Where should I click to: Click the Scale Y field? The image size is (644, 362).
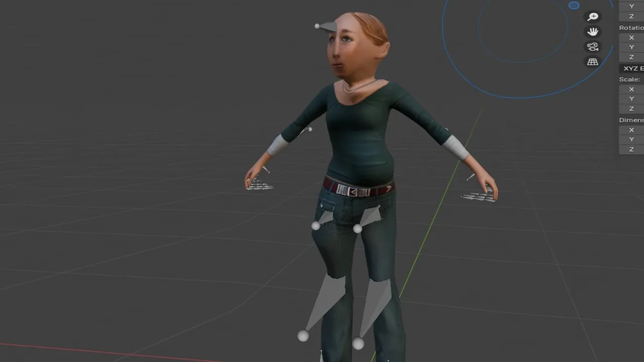[631, 99]
